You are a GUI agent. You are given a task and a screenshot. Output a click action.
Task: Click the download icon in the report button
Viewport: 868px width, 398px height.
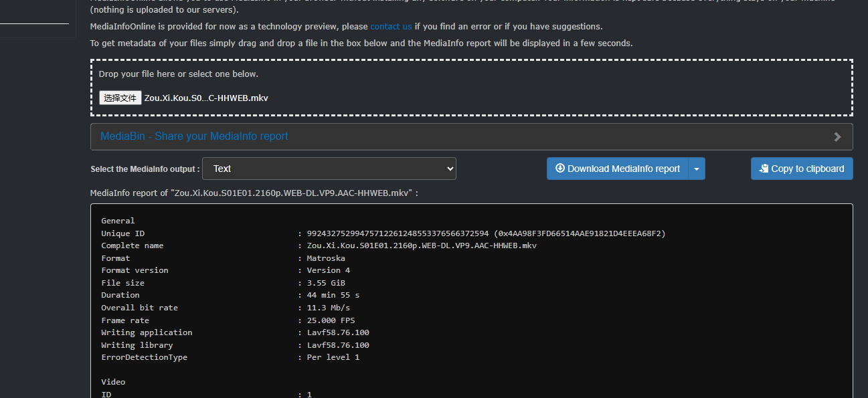pos(560,169)
